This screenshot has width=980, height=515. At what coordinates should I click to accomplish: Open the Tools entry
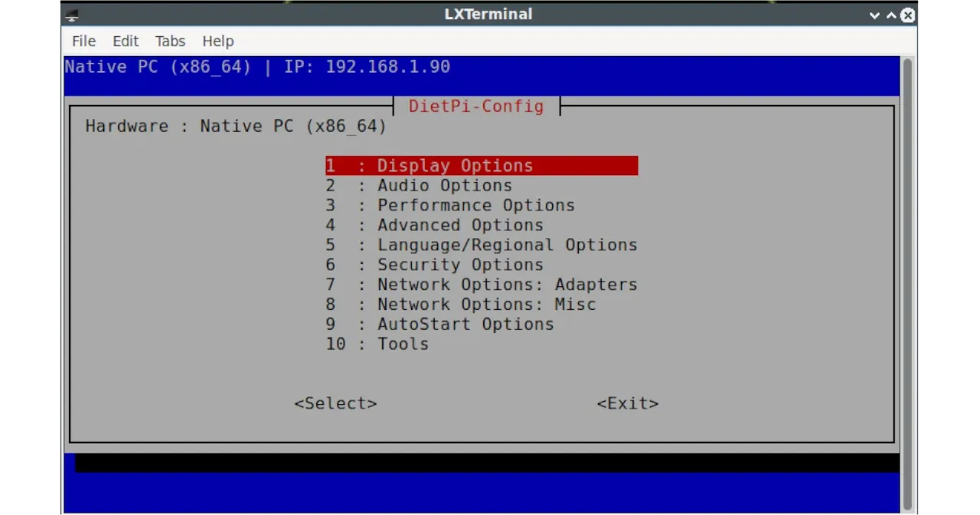pyautogui.click(x=402, y=344)
